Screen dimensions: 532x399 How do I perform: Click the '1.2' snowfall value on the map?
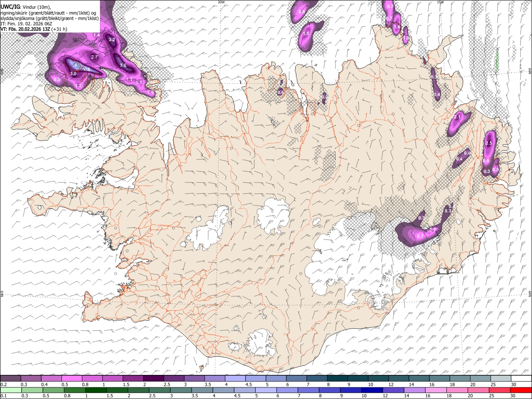[78, 86]
